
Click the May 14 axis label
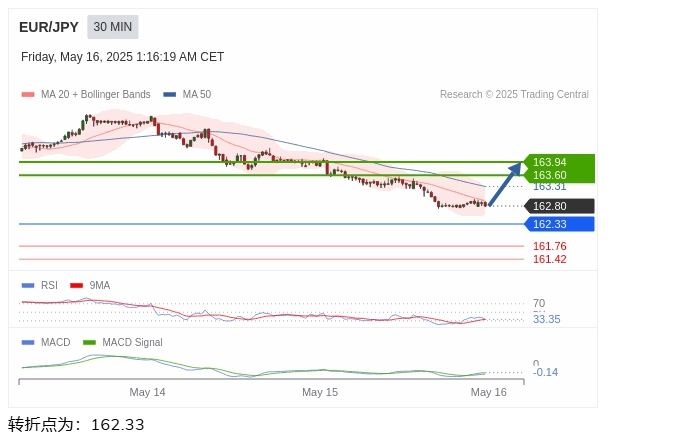click(147, 392)
